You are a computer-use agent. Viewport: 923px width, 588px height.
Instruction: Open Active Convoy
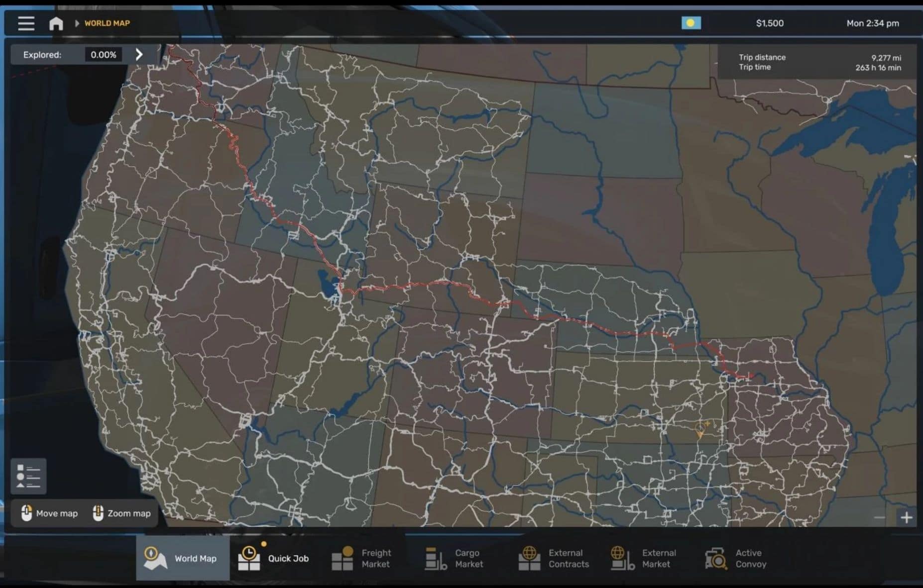click(x=737, y=558)
